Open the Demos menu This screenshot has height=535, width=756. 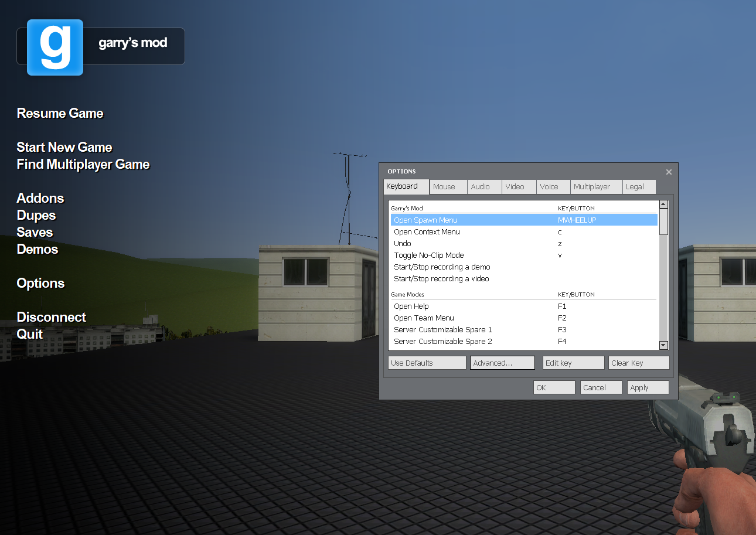point(38,249)
